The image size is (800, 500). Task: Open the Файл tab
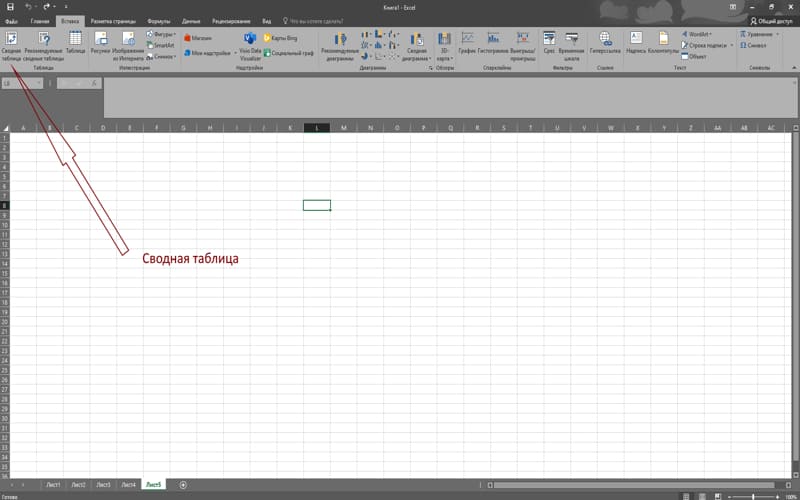click(x=11, y=21)
